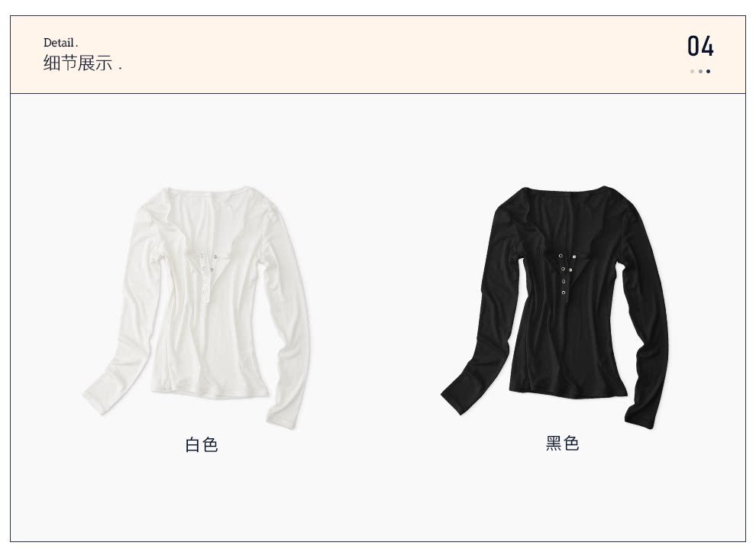Click the lightest first pagination dot
The height and width of the screenshot is (549, 756).
coord(692,71)
